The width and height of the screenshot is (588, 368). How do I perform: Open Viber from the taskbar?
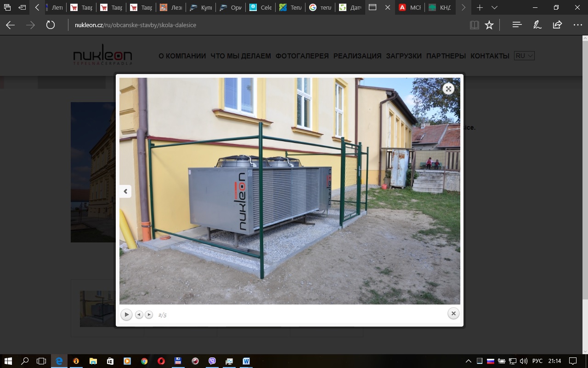click(212, 361)
